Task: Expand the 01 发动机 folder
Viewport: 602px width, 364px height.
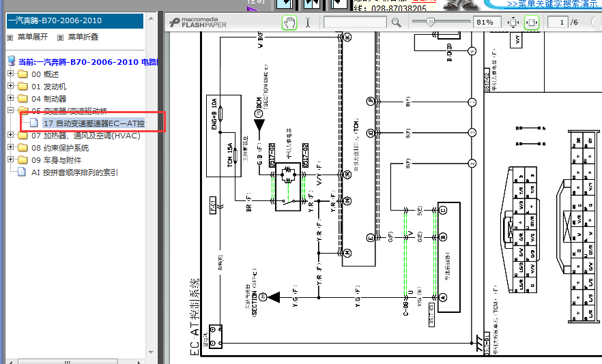Action: tap(10, 85)
